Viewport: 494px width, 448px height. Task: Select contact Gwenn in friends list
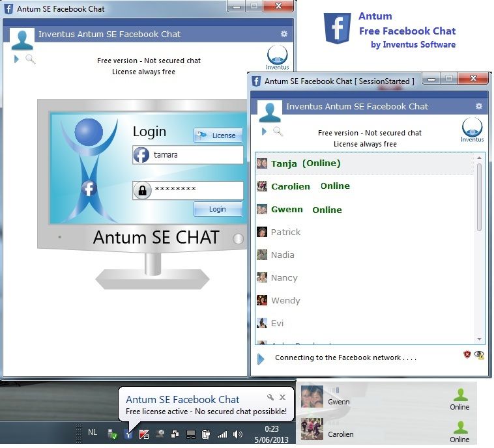[x=365, y=210]
